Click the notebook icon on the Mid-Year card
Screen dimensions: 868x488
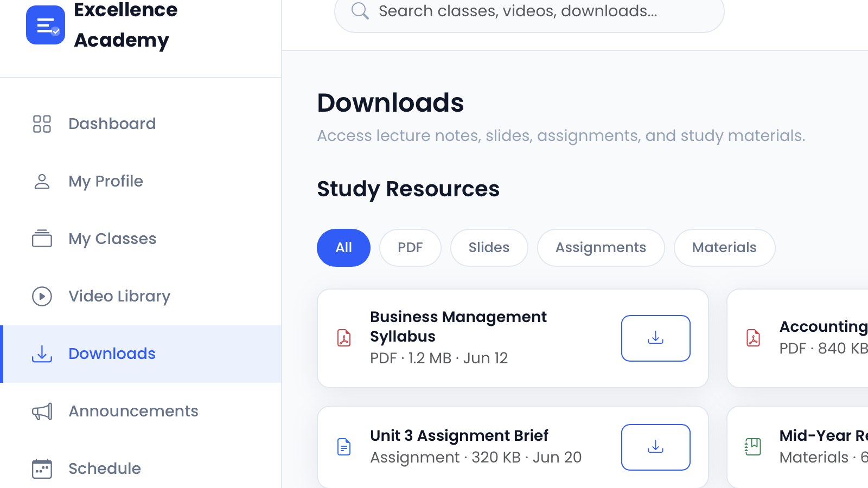tap(753, 447)
